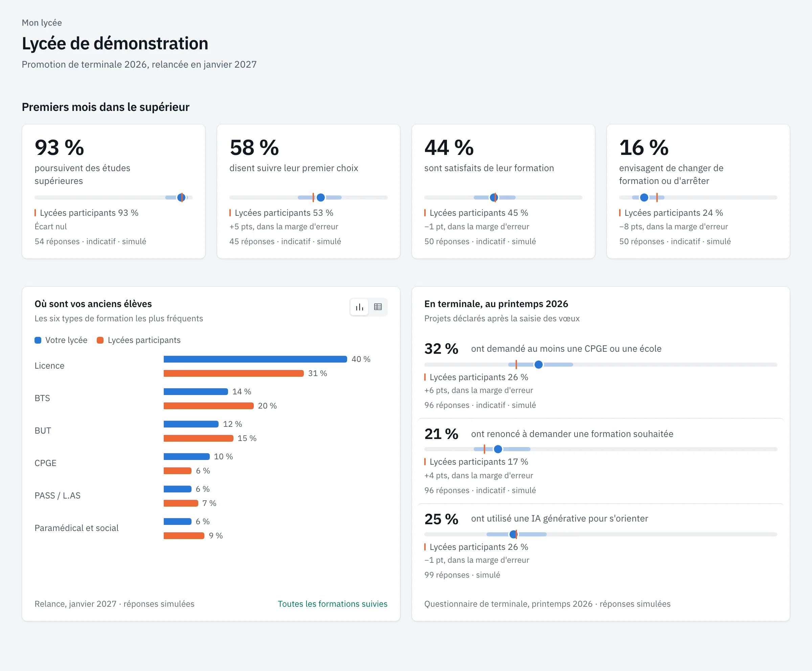The height and width of the screenshot is (671, 812).
Task: Click the Votre lycée blue legend swatch
Action: coord(38,340)
